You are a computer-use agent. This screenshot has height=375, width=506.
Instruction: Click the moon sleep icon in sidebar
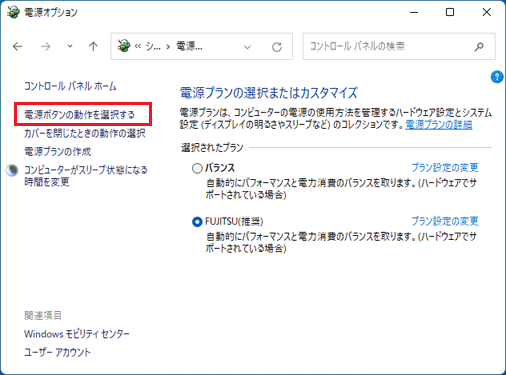(12, 170)
